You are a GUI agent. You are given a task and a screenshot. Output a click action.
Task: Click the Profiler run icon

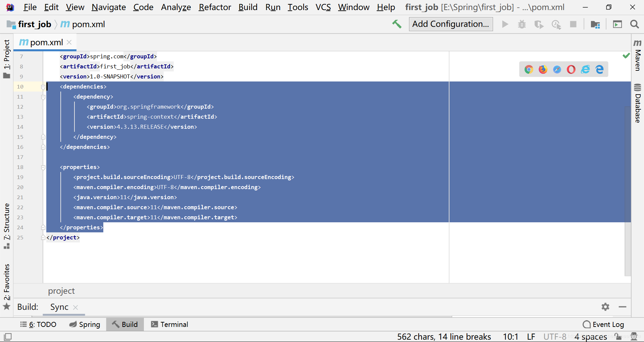coord(556,24)
